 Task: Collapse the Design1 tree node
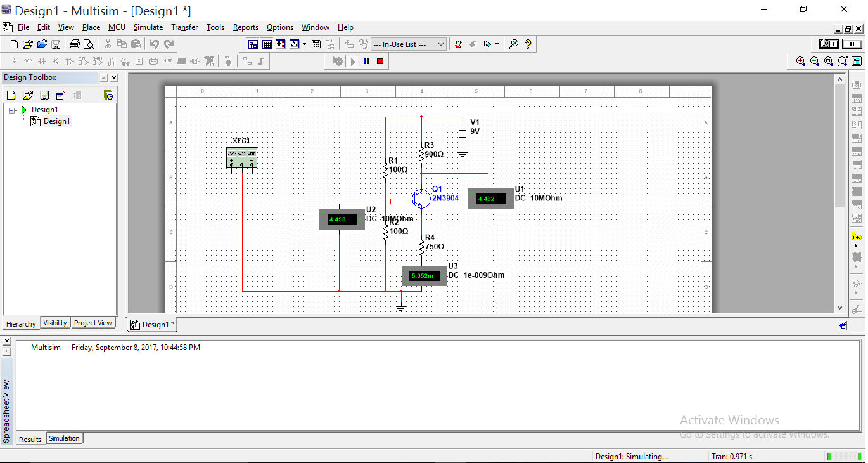(x=12, y=110)
